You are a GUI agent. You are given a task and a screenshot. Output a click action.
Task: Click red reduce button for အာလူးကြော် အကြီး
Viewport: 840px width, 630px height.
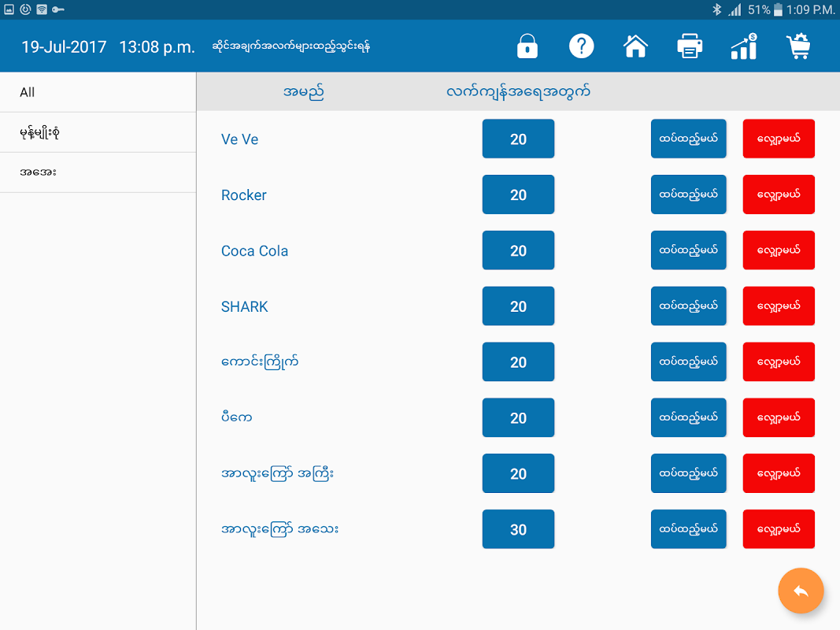click(x=779, y=473)
